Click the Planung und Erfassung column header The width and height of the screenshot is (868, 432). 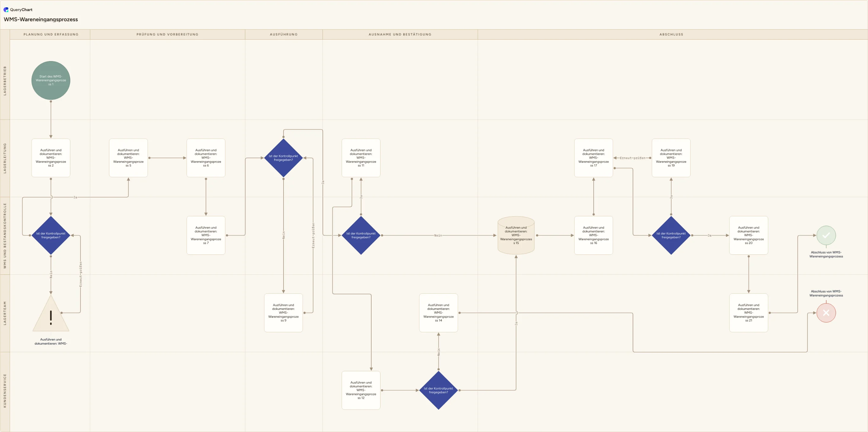51,34
